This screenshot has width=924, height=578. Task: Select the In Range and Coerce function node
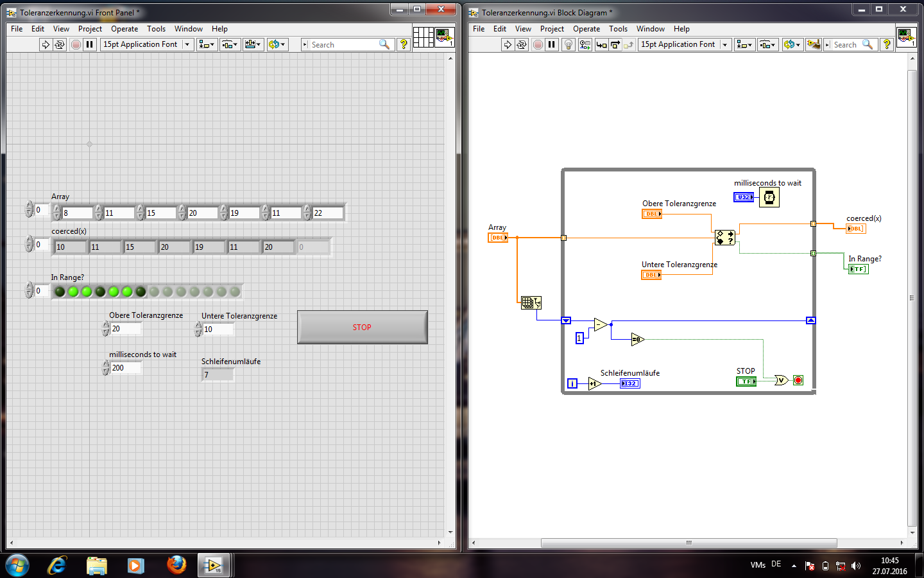click(725, 238)
